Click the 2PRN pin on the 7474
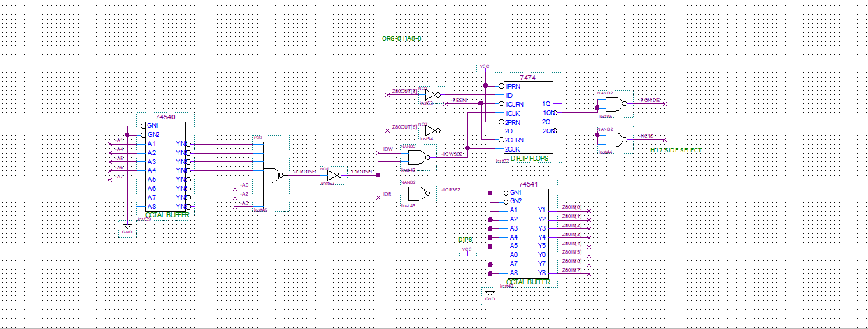 (513, 122)
